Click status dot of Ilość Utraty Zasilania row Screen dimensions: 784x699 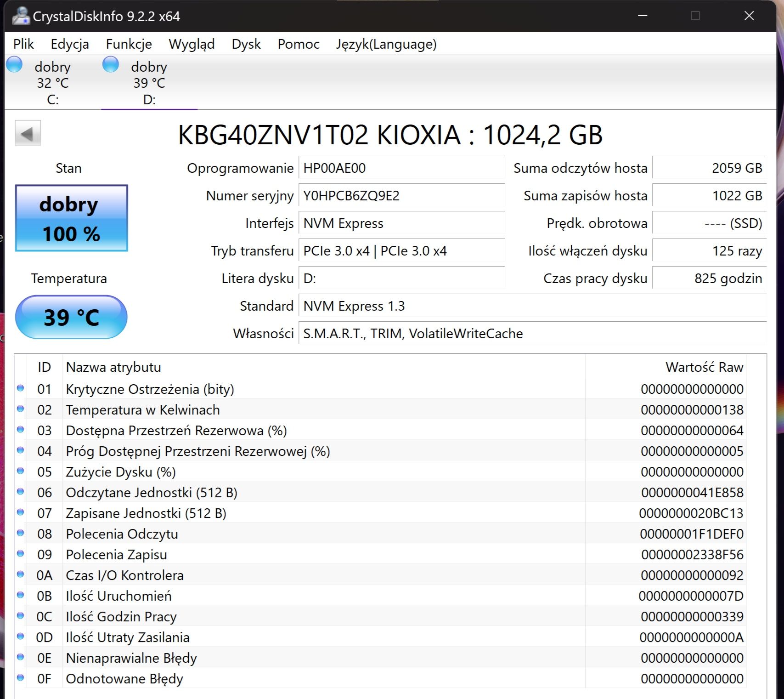(x=20, y=636)
